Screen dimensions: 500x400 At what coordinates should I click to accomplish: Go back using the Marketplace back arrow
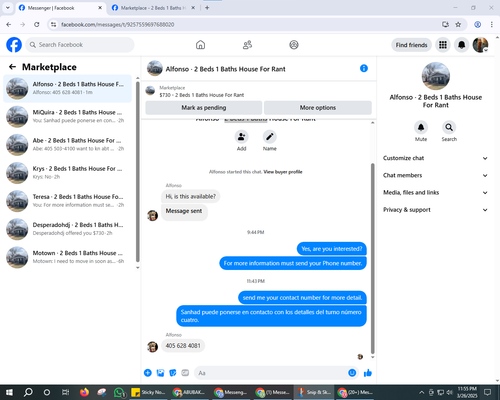coord(12,67)
